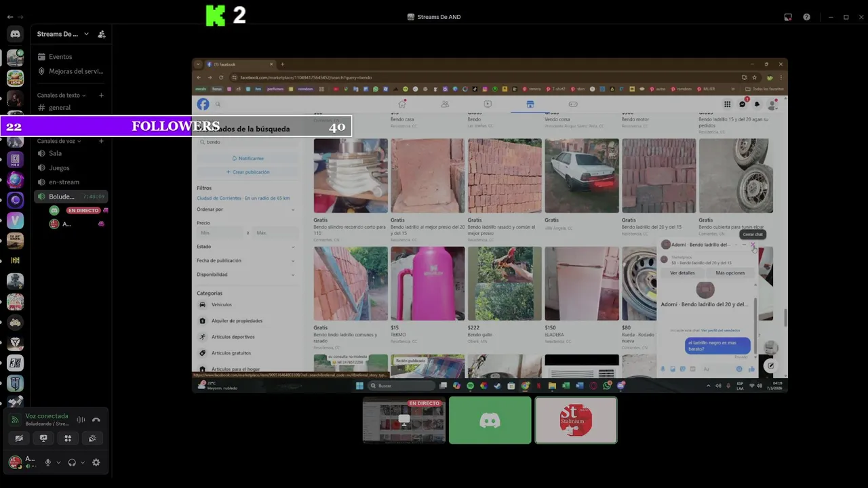Collapse the Canales de voz category
868x488 pixels.
coord(59,141)
